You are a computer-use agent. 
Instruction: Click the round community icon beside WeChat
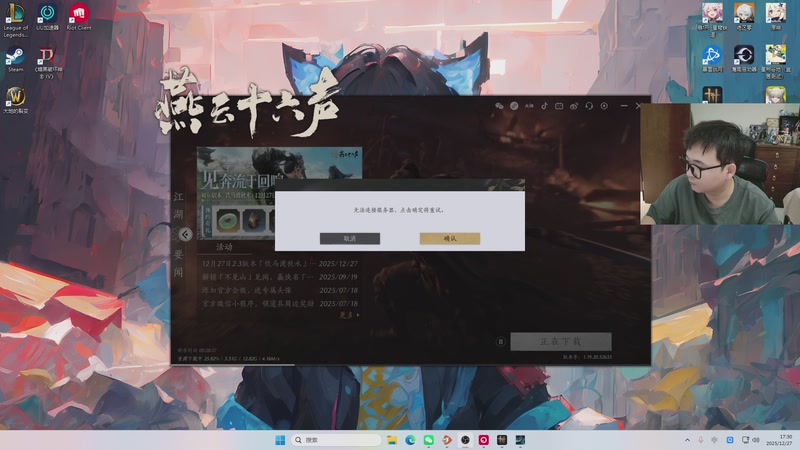coord(514,106)
